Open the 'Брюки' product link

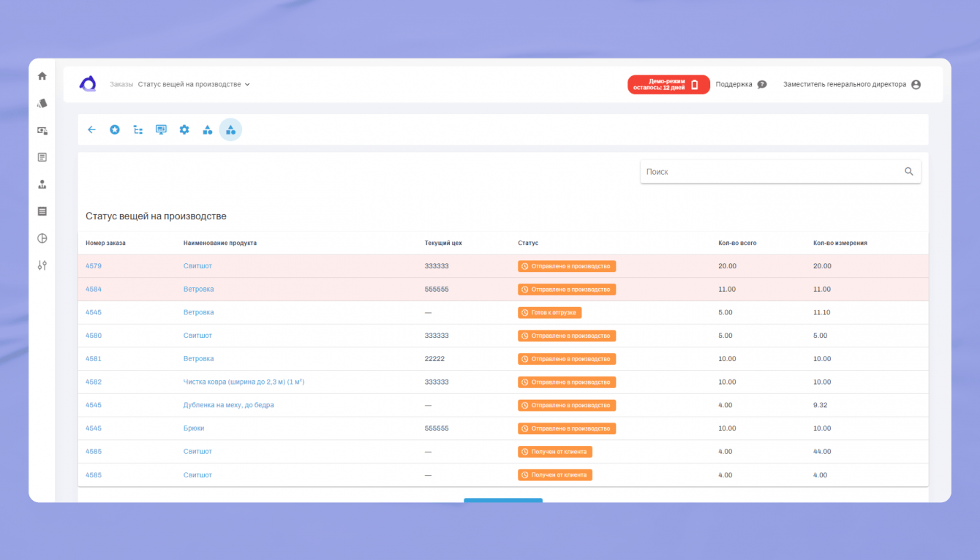tap(194, 428)
